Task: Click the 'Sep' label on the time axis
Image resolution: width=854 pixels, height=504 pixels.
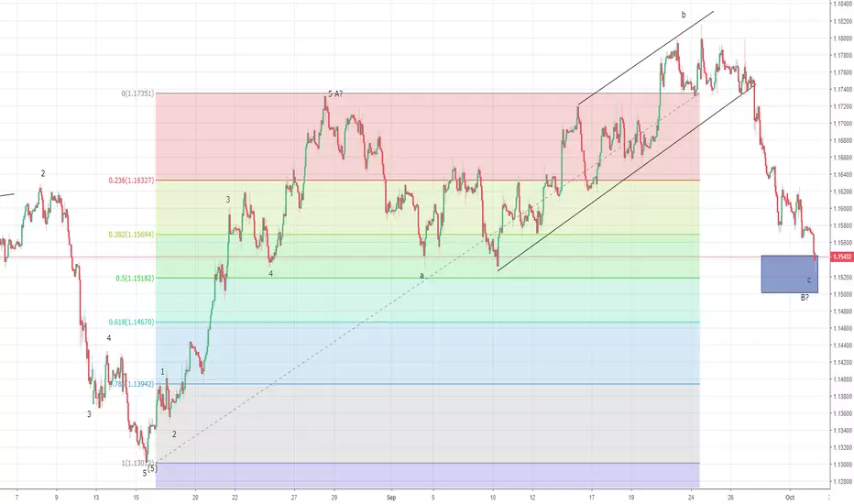Action: click(391, 498)
